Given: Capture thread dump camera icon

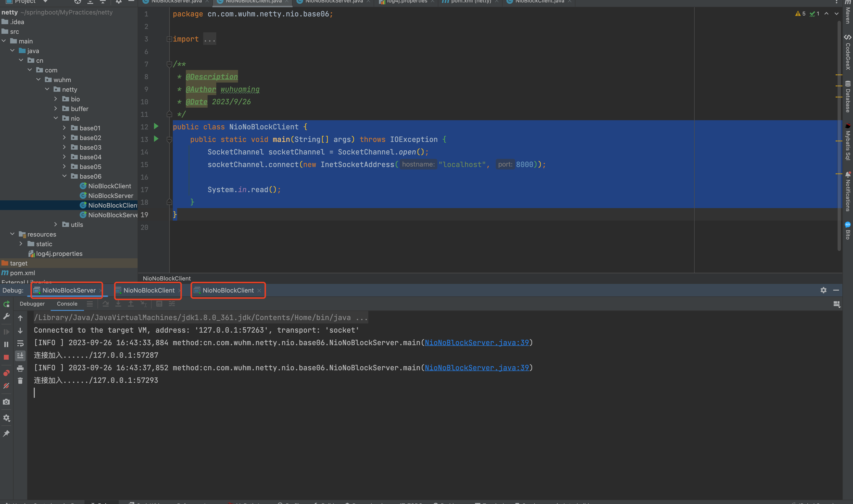Looking at the screenshot, I should 7,402.
